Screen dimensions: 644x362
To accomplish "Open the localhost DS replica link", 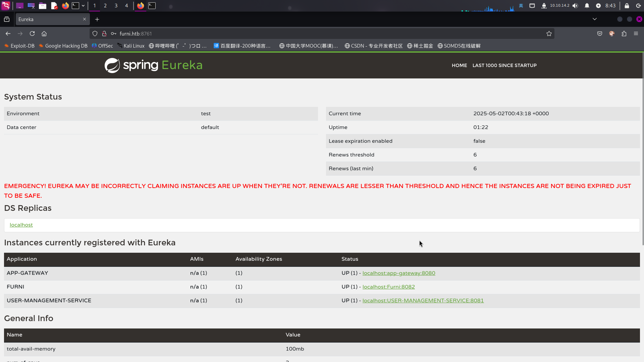I will tap(21, 225).
